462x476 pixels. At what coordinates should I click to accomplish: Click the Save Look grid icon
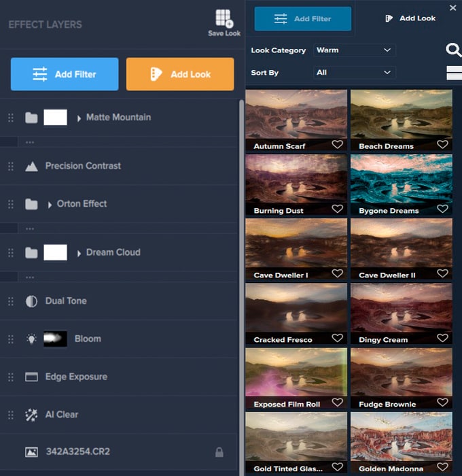tap(224, 18)
